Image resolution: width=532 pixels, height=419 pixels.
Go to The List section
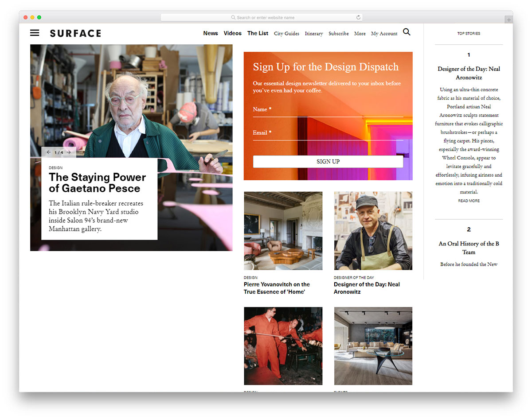click(x=258, y=33)
